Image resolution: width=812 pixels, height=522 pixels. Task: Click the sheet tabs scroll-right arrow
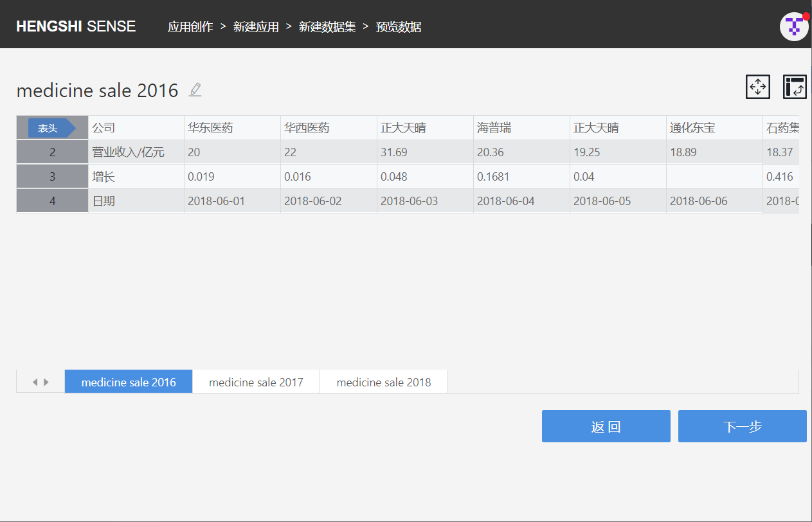[x=46, y=382]
